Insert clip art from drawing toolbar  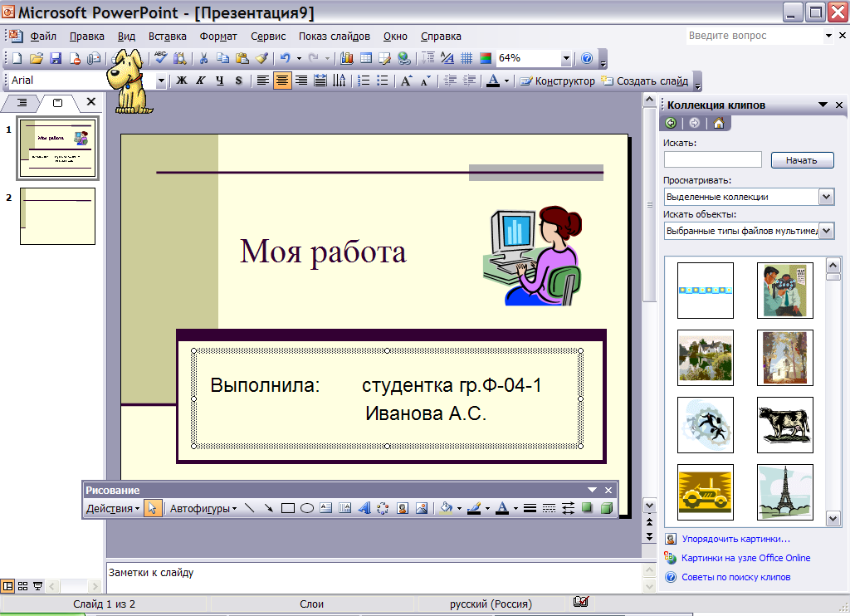click(x=403, y=508)
